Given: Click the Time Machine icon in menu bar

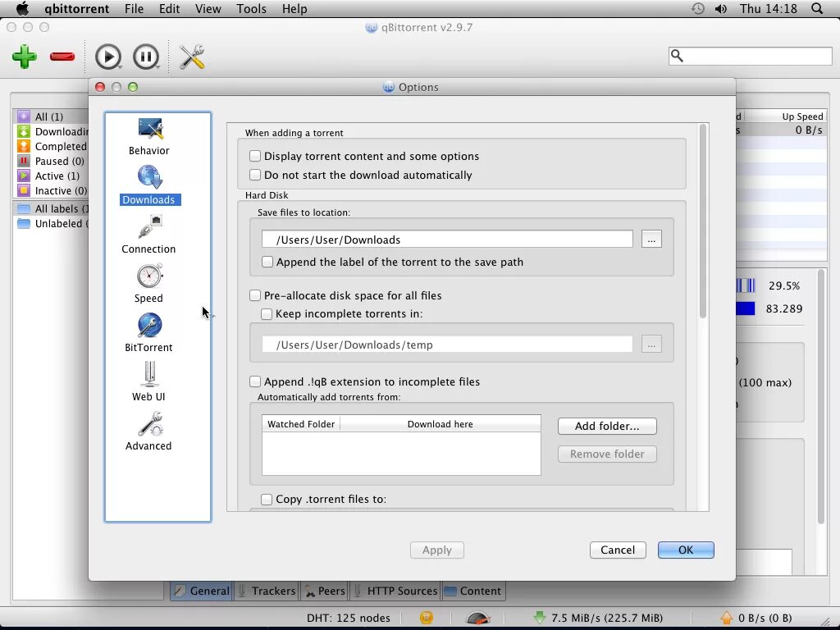Looking at the screenshot, I should [697, 8].
